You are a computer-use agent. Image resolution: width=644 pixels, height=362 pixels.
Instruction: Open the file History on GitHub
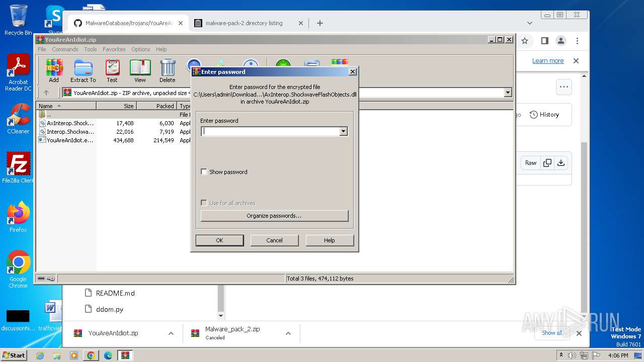[544, 115]
